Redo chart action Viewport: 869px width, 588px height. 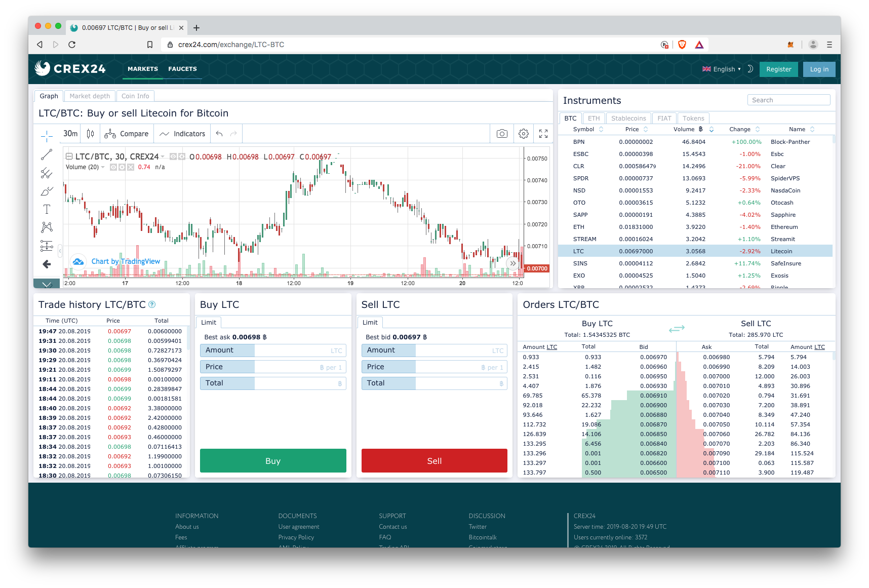233,134
